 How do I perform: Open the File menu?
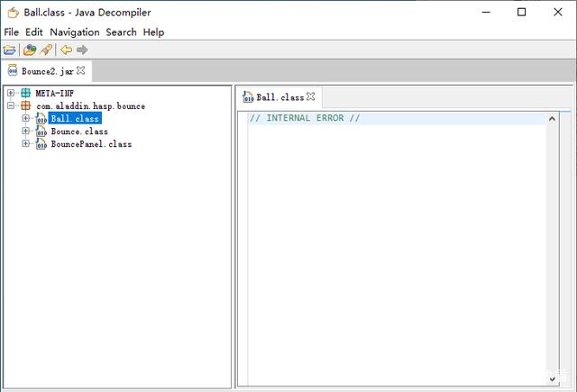click(11, 32)
